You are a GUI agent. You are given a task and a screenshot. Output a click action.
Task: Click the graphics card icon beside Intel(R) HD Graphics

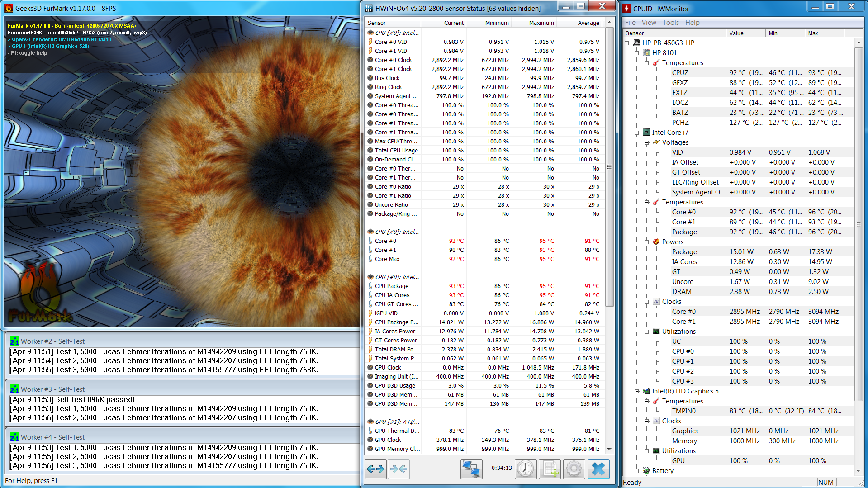[x=646, y=391]
